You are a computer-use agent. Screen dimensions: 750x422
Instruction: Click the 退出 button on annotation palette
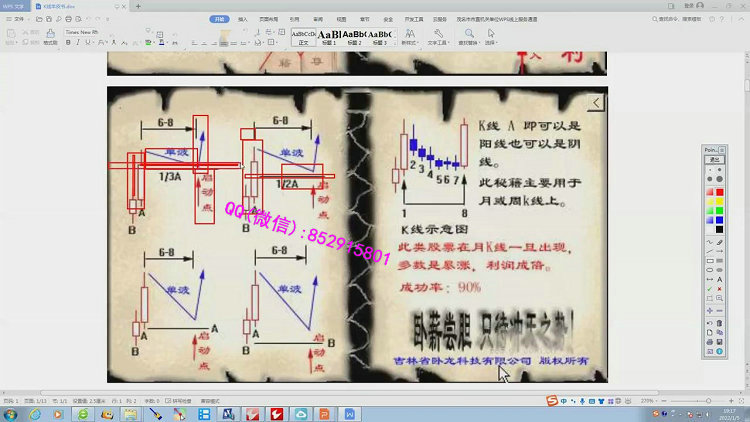pyautogui.click(x=714, y=159)
